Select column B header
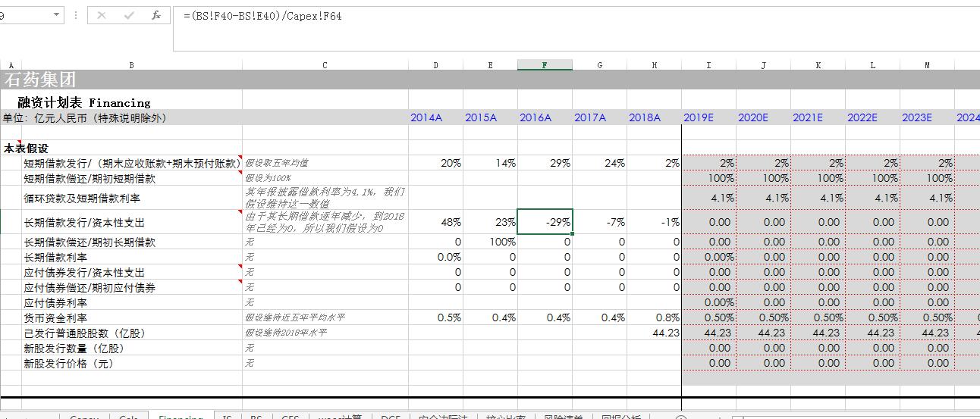The width and height of the screenshot is (980, 419). click(x=131, y=65)
